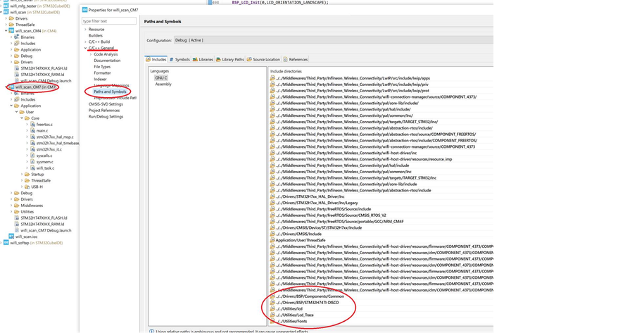644x333 pixels.
Task: Click the ../../Utilities/Fonts include folder icon
Action: tap(272, 321)
